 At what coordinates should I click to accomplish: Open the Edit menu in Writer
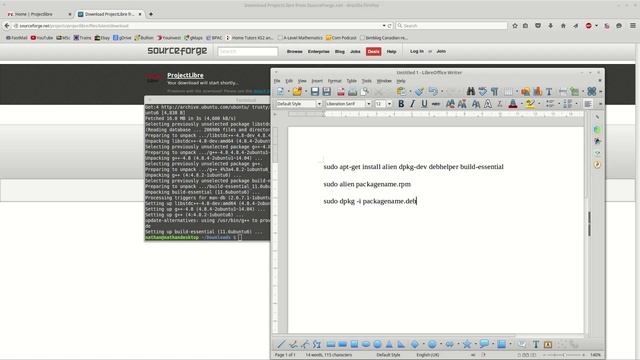tap(289, 81)
